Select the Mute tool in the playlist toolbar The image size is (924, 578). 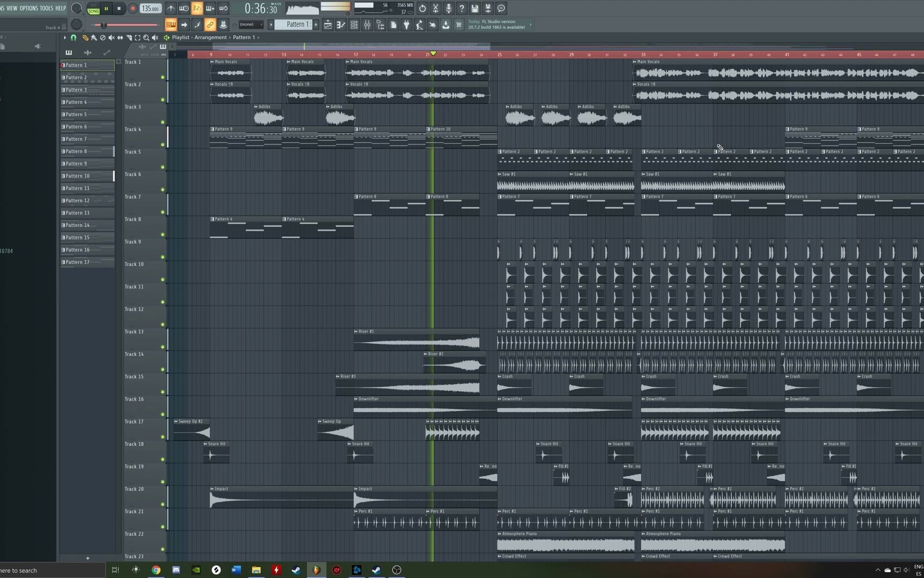(112, 37)
